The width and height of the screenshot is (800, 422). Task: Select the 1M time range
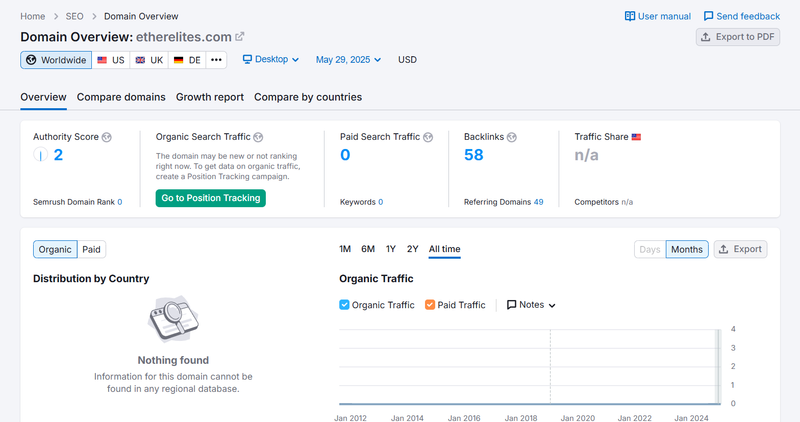(345, 249)
